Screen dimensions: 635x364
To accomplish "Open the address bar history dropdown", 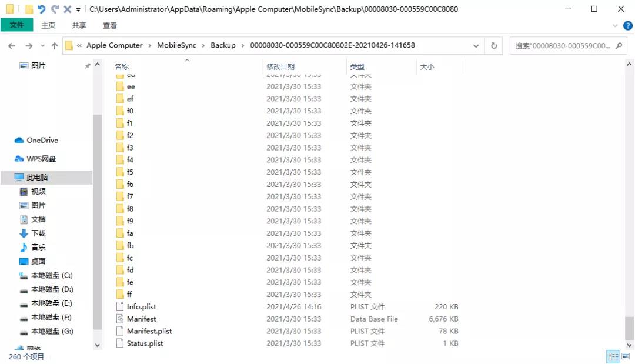I will point(476,45).
